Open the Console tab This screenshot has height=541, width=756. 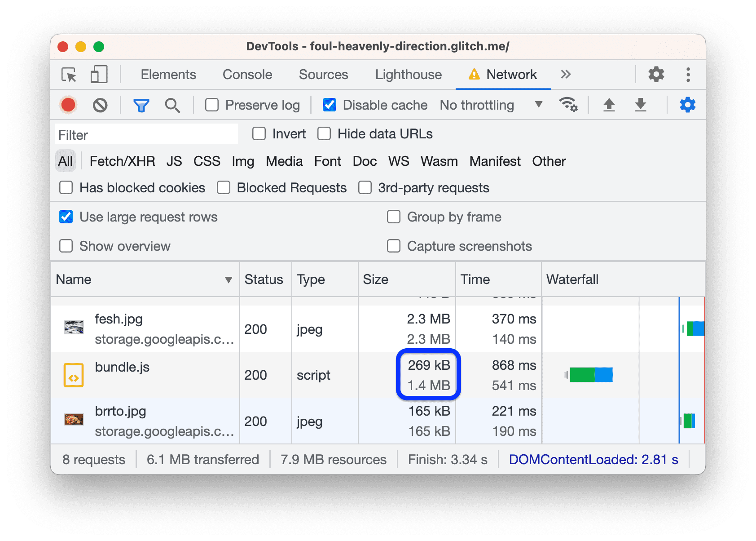point(247,75)
